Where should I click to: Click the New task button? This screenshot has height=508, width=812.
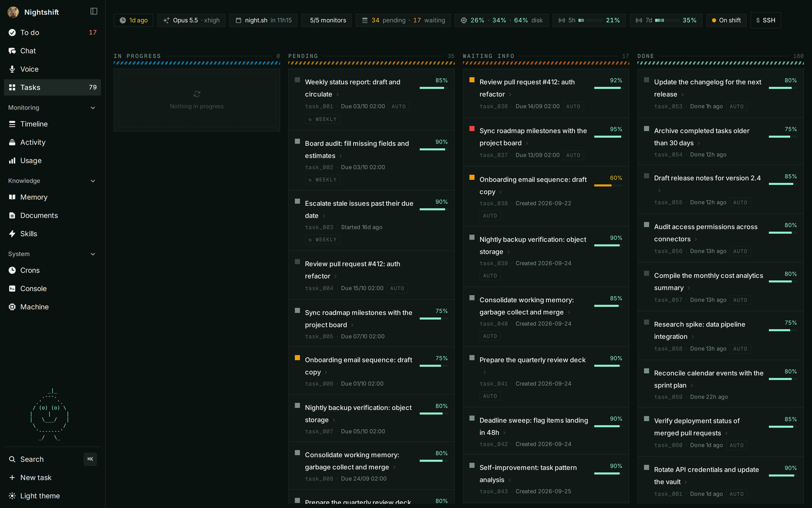[x=52, y=478]
